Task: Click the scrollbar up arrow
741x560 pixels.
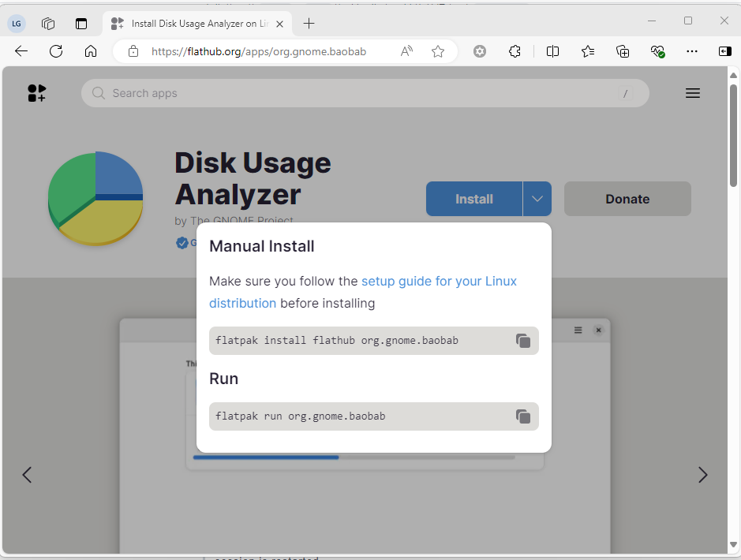Action: coord(733,75)
